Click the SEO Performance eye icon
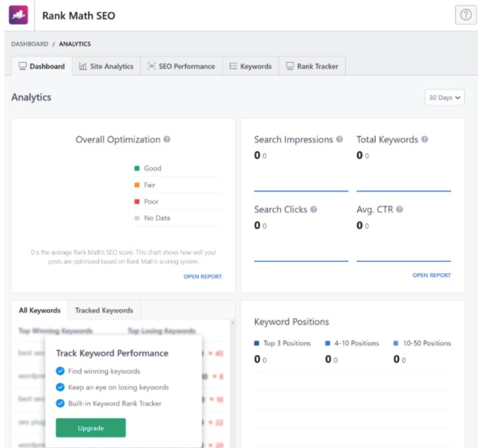Image resolution: width=480 pixels, height=448 pixels. click(x=152, y=66)
